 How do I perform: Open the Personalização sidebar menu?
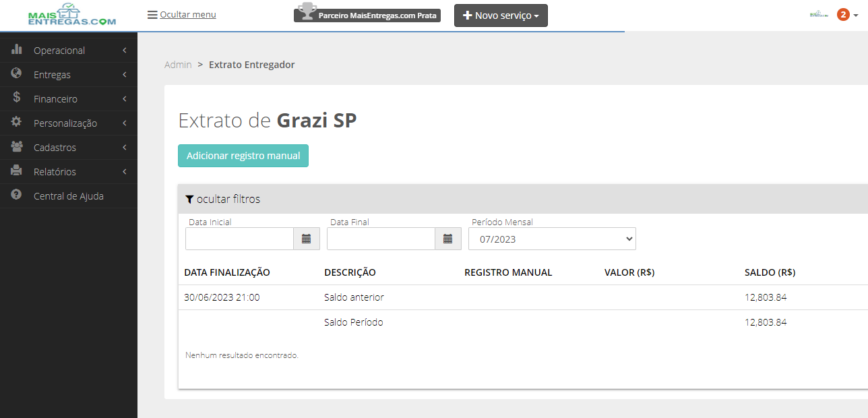pos(69,123)
